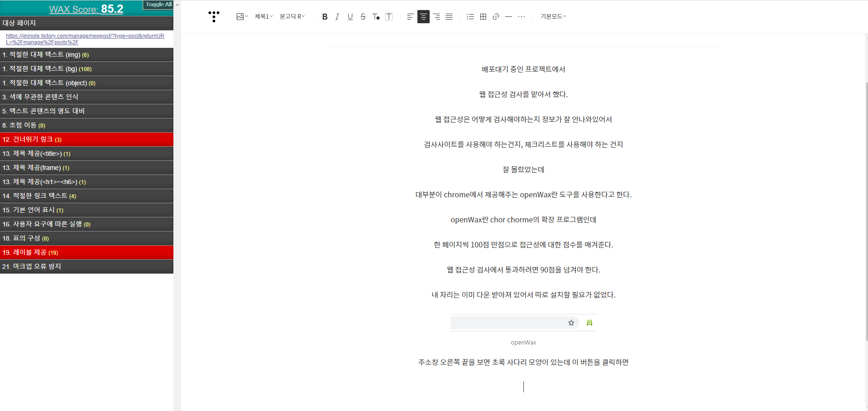Toggle bold formatting
868x411 pixels.
[325, 17]
